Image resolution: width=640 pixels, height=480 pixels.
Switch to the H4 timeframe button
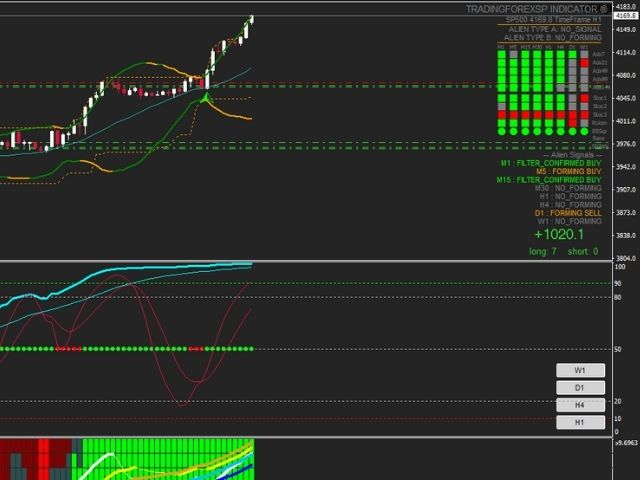pyautogui.click(x=580, y=405)
